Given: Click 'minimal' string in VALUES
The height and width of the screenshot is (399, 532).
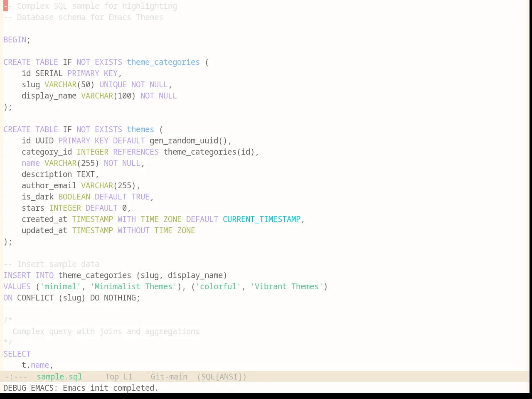Looking at the screenshot, I should click(x=60, y=286).
